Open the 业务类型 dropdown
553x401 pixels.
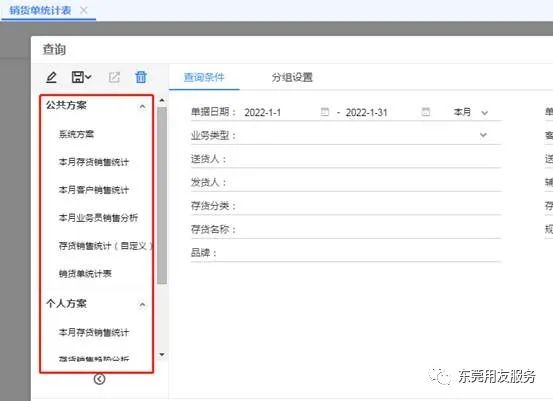tap(483, 135)
